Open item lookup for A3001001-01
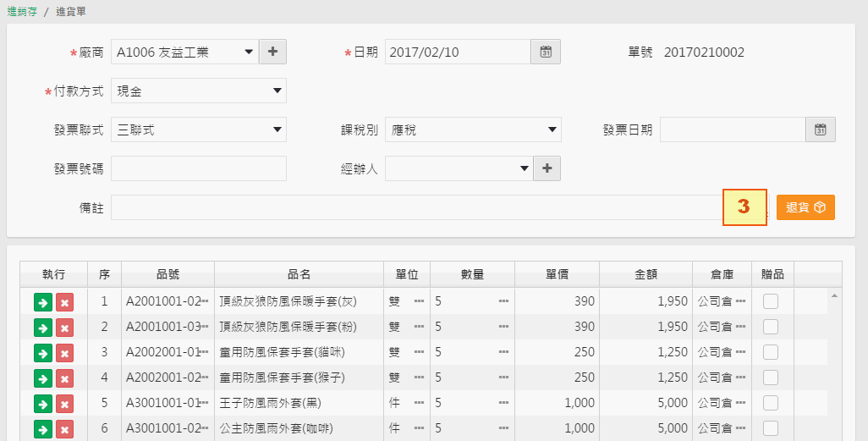This screenshot has height=441, width=868. (204, 403)
